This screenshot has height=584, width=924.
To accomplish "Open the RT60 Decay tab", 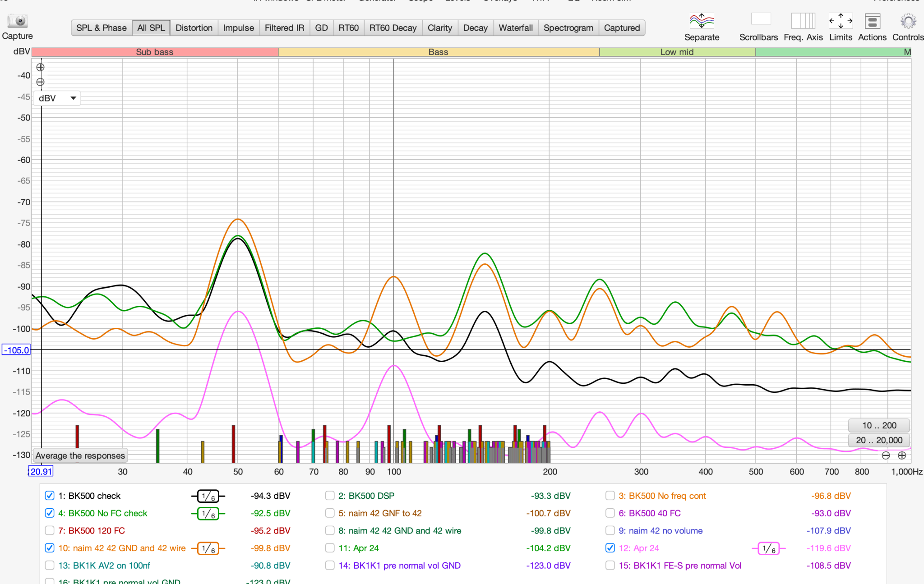I will click(x=393, y=28).
